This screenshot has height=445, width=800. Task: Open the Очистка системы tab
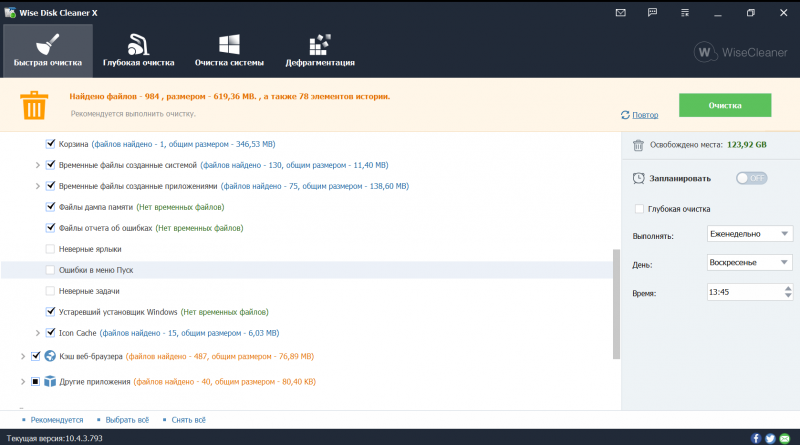229,51
